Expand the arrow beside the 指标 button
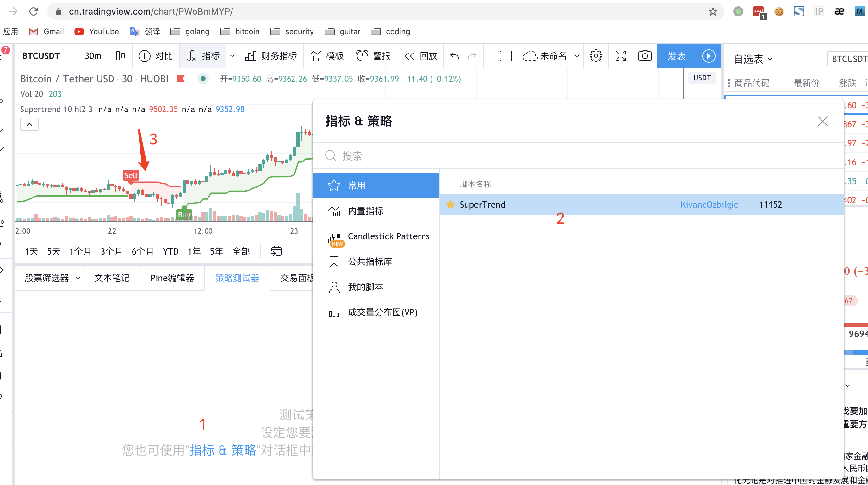This screenshot has height=485, width=868. 232,56
